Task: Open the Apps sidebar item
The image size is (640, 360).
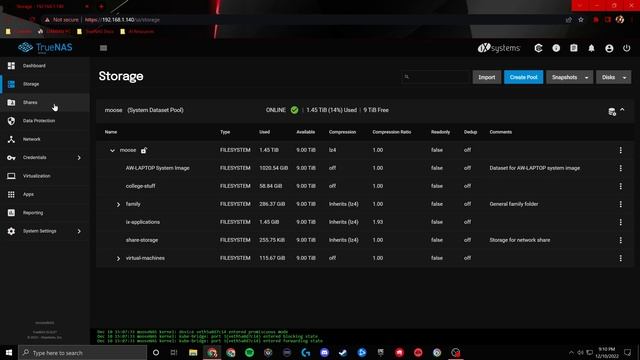Action: click(45, 194)
